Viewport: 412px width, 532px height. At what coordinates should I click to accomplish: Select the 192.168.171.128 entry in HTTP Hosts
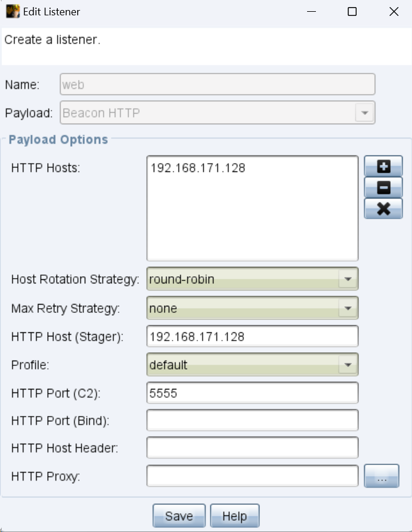198,168
